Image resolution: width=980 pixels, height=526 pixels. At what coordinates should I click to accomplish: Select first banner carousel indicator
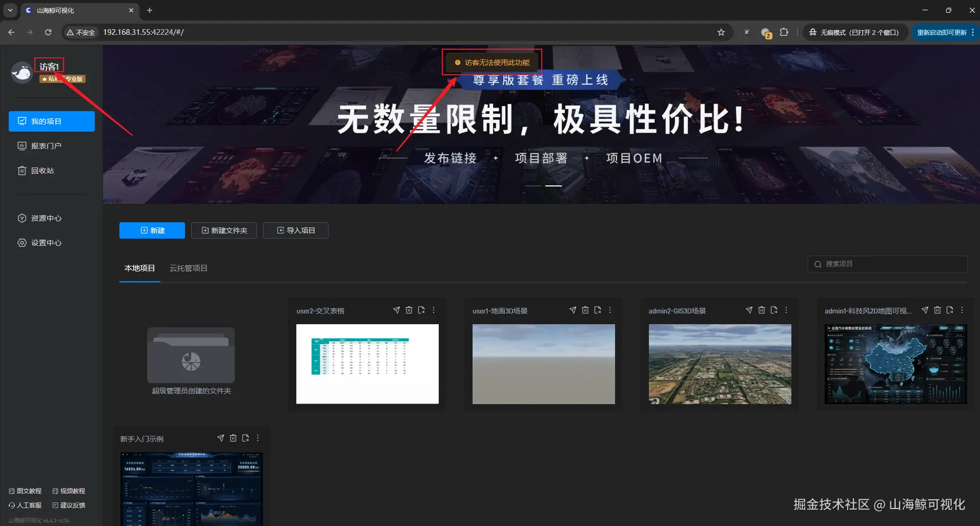coord(533,185)
